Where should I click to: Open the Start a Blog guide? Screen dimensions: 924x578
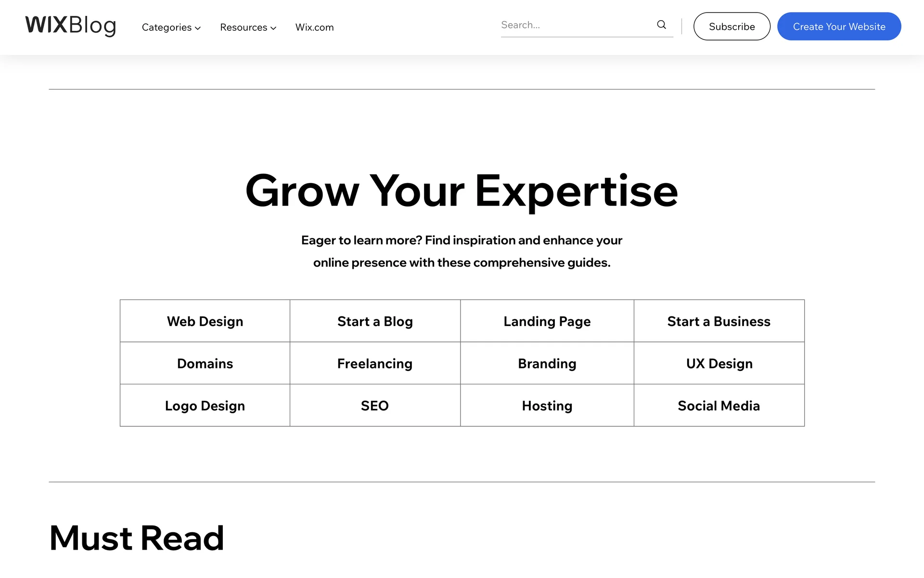tap(375, 321)
